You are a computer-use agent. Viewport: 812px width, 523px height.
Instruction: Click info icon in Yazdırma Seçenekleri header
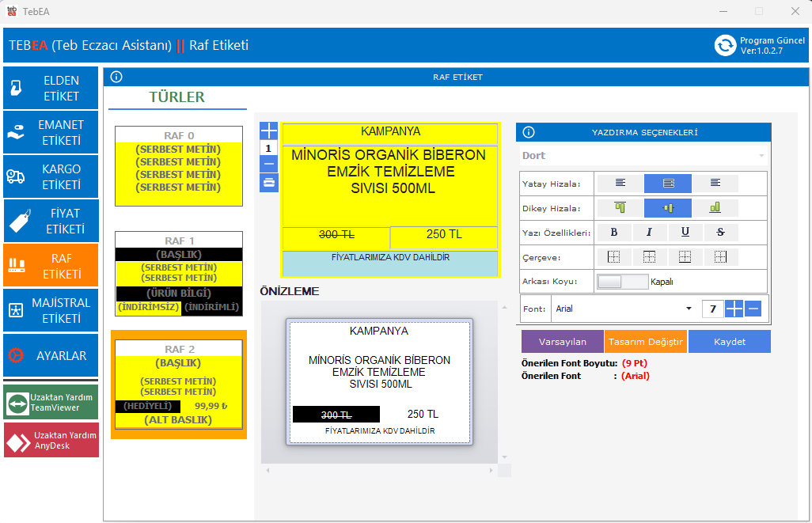tap(529, 133)
